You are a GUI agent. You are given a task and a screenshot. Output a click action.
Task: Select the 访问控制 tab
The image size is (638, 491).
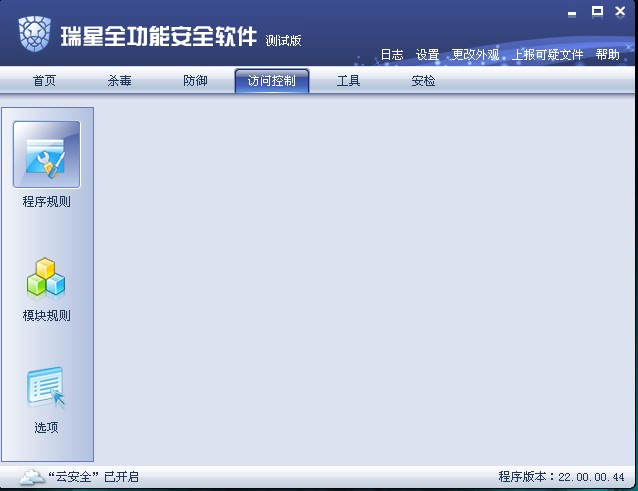[x=272, y=81]
